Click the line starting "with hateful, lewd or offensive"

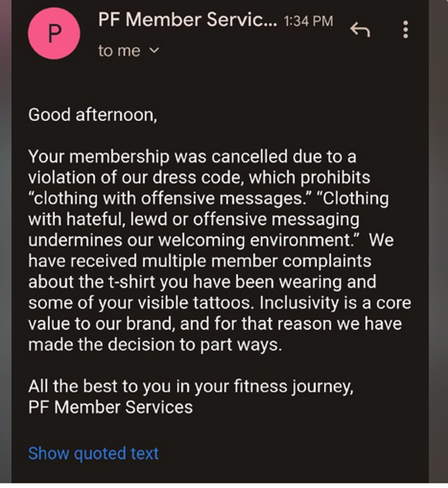point(194,219)
